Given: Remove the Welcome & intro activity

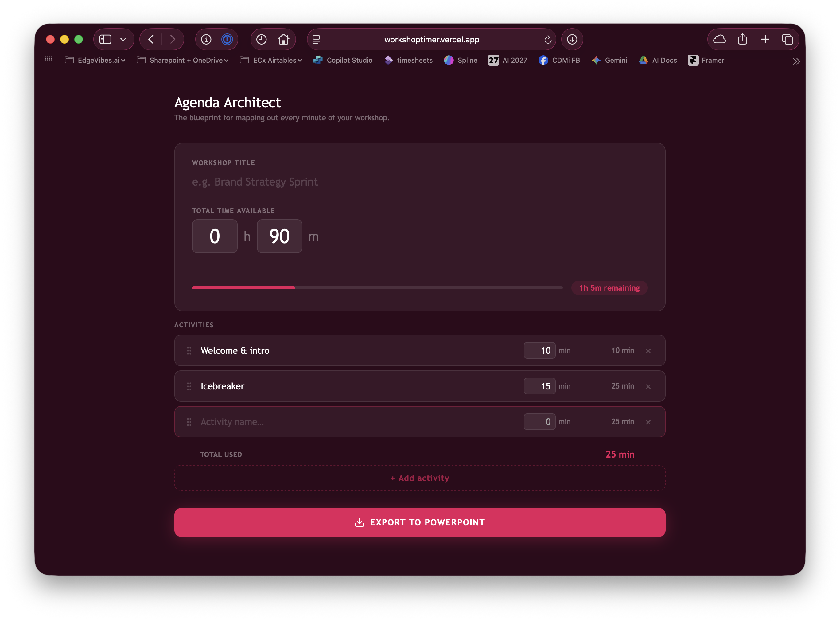Looking at the screenshot, I should 648,351.
